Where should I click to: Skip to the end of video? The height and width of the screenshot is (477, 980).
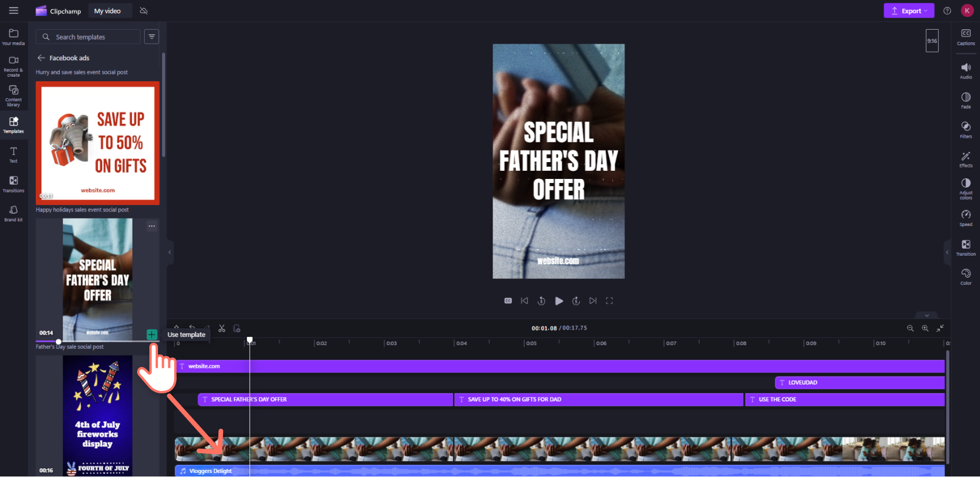(x=593, y=300)
